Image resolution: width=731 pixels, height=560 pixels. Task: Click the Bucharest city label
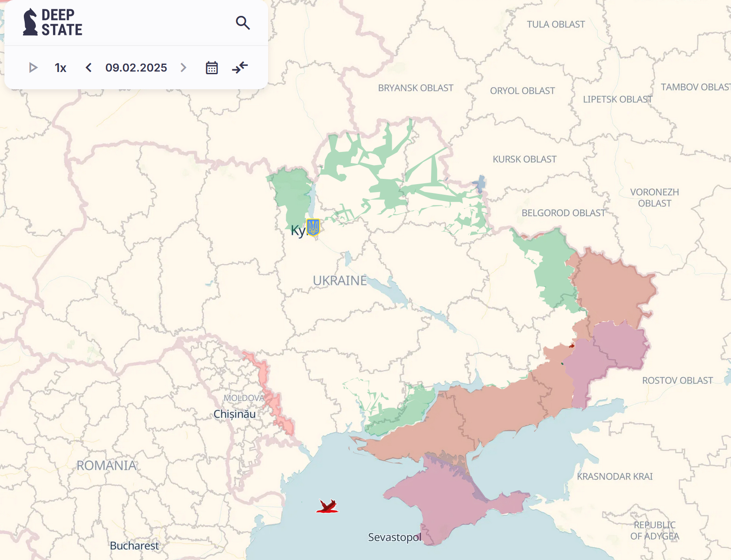(x=134, y=546)
